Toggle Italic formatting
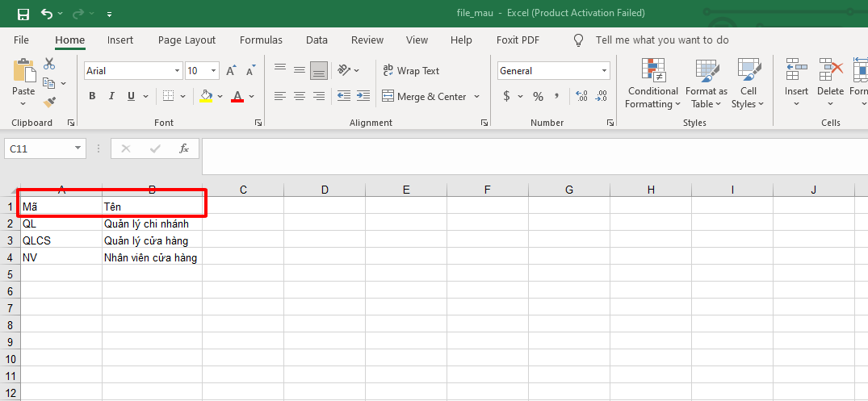 (111, 96)
